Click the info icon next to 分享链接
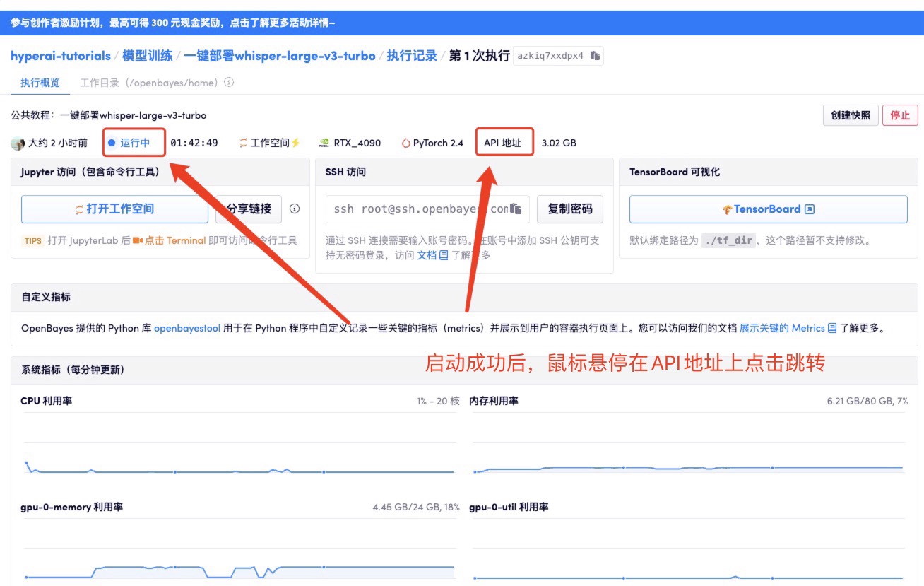This screenshot has height=586, width=924. 295,209
